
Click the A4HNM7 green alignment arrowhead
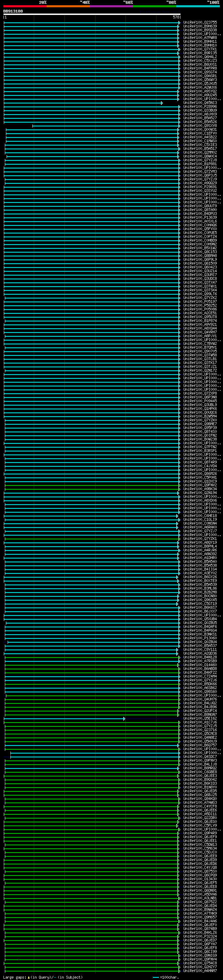(x=179, y=971)
